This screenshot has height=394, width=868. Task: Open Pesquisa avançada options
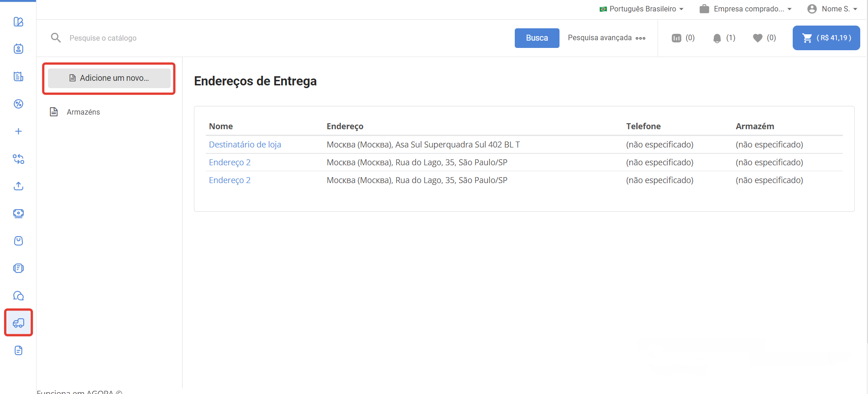click(x=607, y=38)
